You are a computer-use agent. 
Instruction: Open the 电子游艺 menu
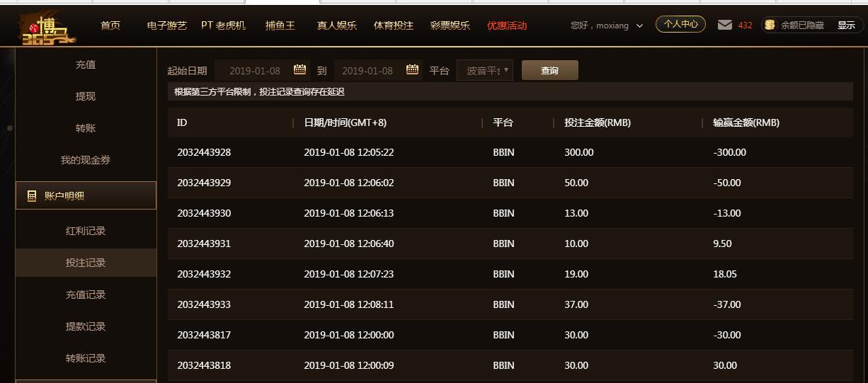point(167,25)
